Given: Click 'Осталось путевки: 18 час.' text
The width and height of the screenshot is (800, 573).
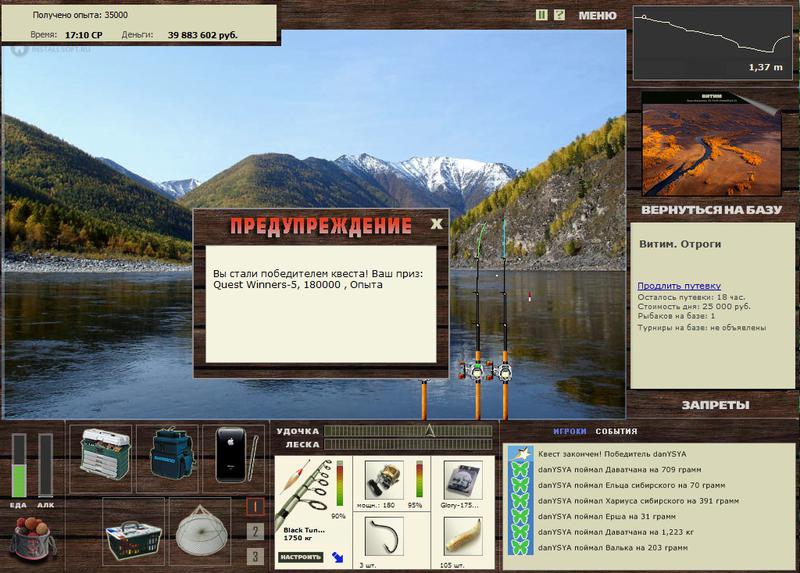Looking at the screenshot, I should pos(691,297).
